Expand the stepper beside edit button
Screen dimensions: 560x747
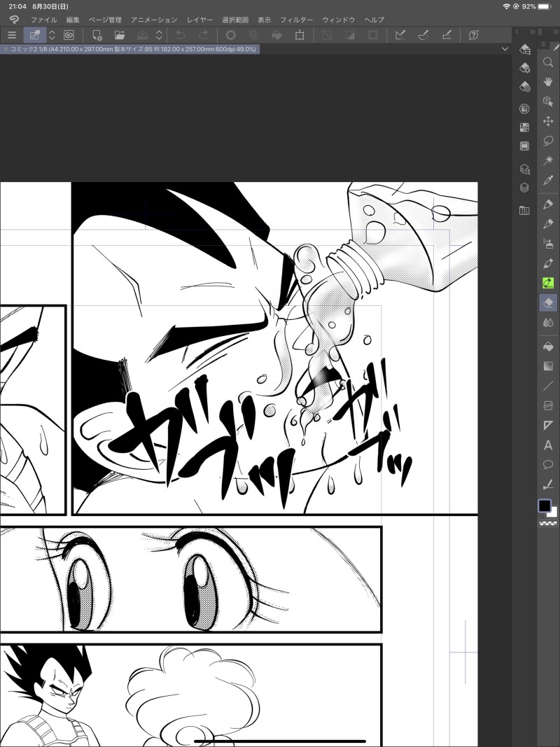(x=52, y=35)
